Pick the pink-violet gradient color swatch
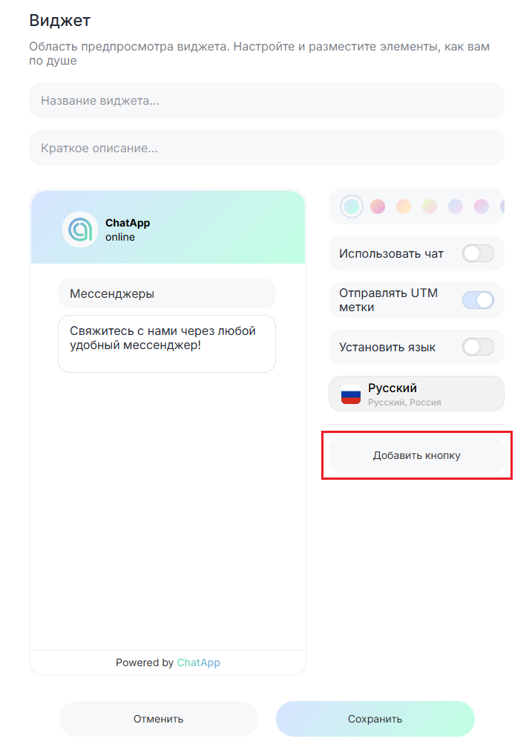The height and width of the screenshot is (756, 532). click(482, 206)
